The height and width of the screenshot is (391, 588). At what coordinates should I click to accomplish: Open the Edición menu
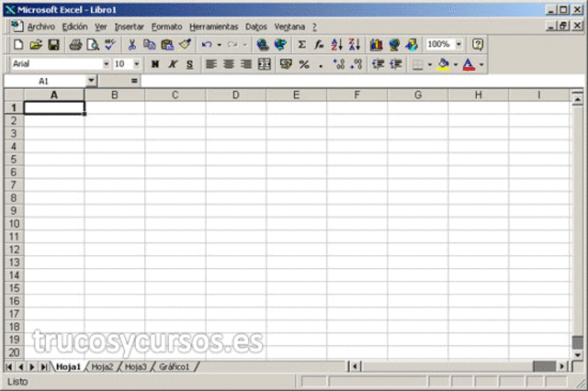coord(74,27)
